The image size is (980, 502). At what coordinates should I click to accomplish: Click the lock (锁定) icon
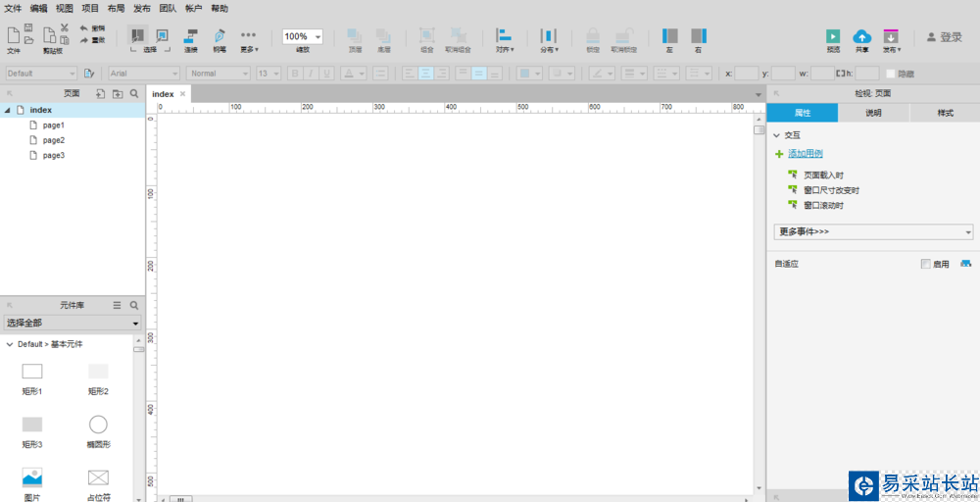coord(593,35)
